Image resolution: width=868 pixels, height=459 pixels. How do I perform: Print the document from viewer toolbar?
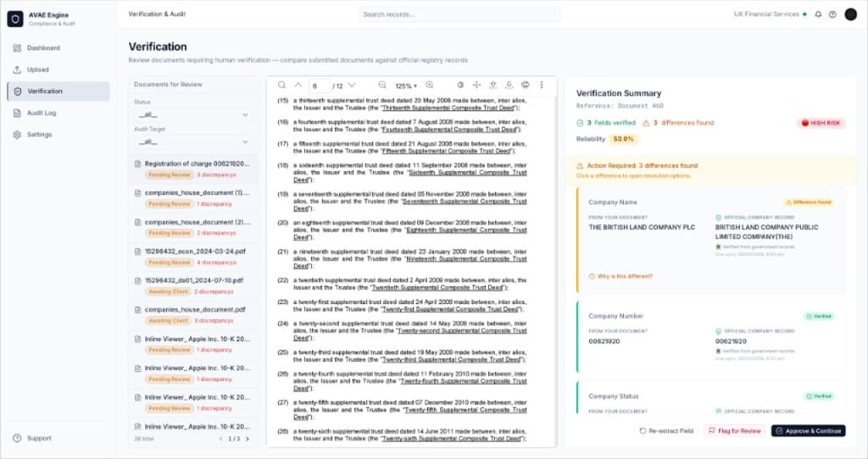(x=526, y=86)
